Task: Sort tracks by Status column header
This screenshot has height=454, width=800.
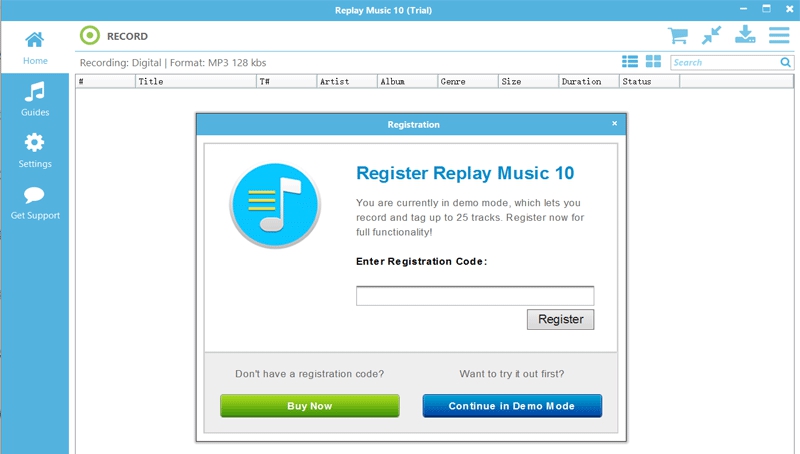Action: point(649,82)
